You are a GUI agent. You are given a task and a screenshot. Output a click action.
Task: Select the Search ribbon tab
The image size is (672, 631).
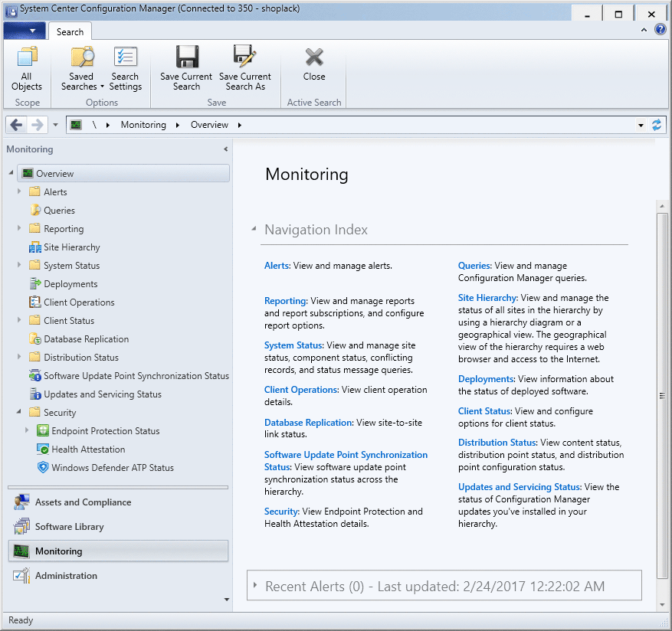70,32
